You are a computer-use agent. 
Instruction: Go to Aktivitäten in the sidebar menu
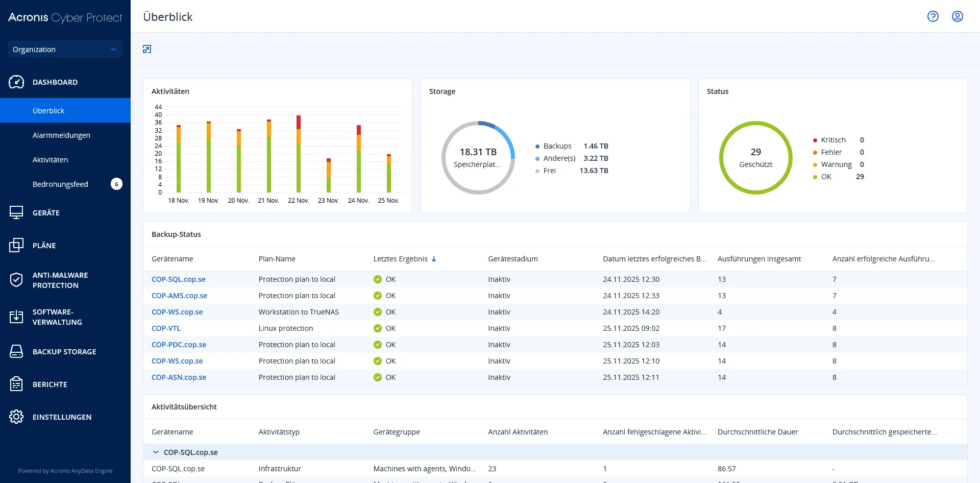click(x=50, y=160)
